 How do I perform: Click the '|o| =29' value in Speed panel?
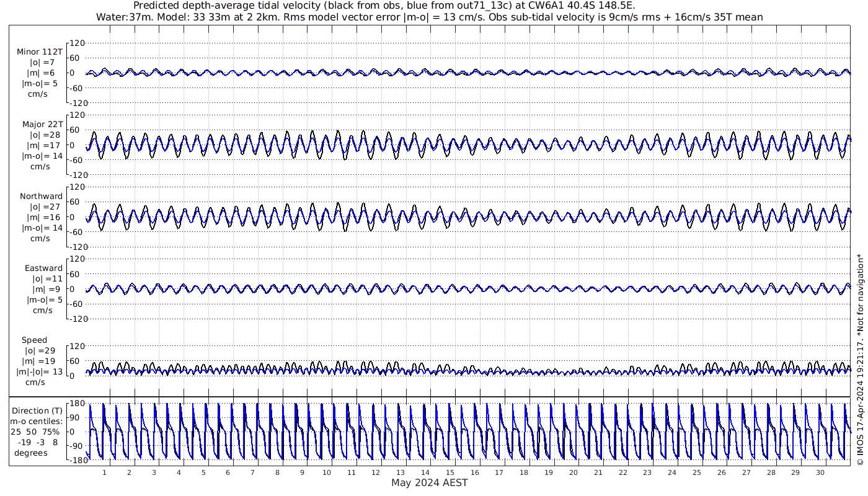41,350
